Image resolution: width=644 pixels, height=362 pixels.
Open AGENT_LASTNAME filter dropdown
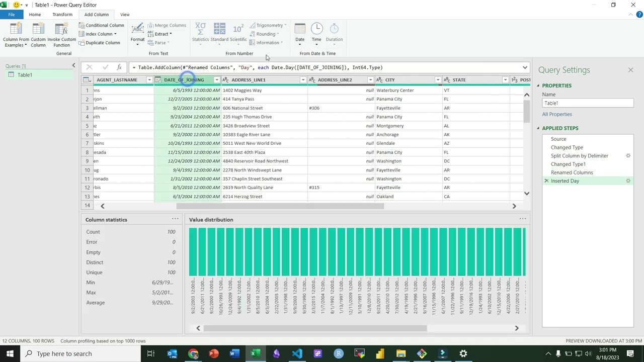(149, 80)
